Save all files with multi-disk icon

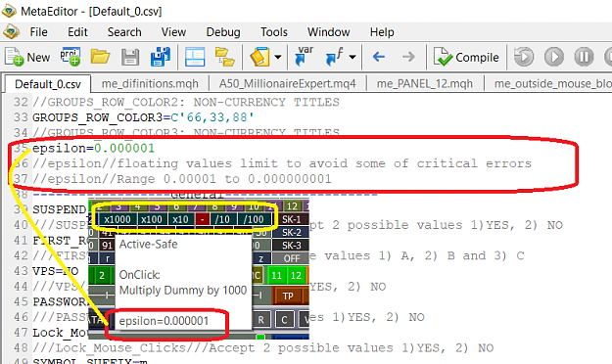click(160, 57)
